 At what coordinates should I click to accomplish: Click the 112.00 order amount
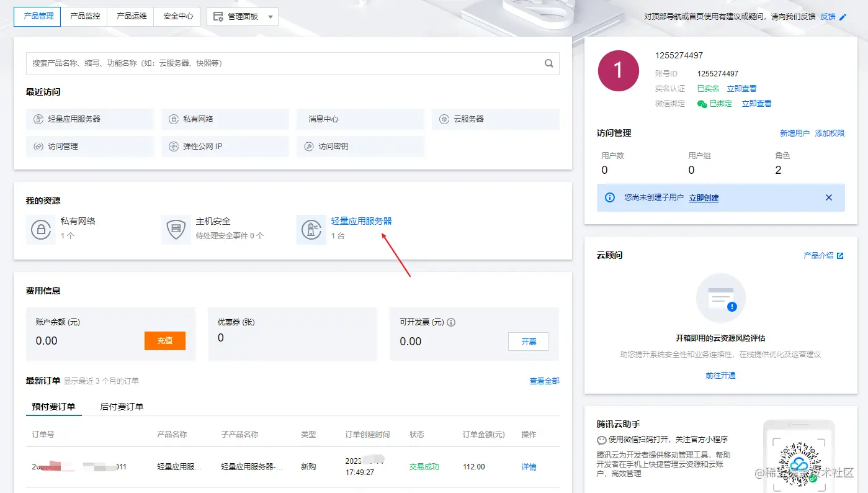click(474, 466)
